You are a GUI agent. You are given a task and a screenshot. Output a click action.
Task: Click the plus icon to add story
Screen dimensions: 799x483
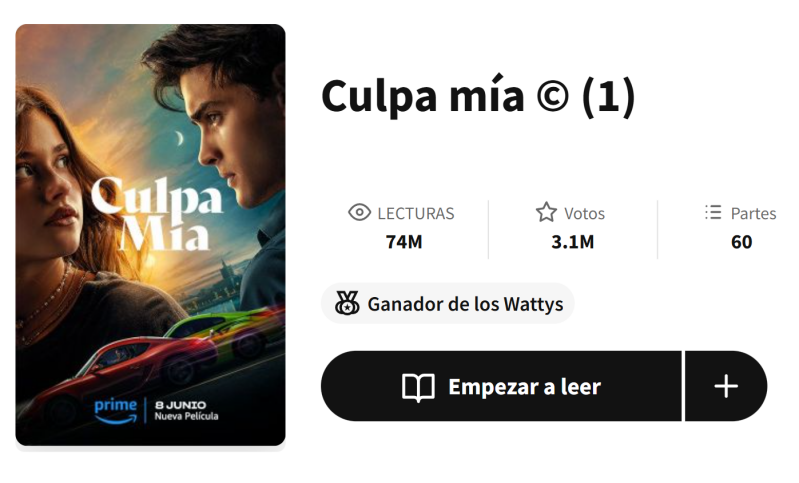726,386
